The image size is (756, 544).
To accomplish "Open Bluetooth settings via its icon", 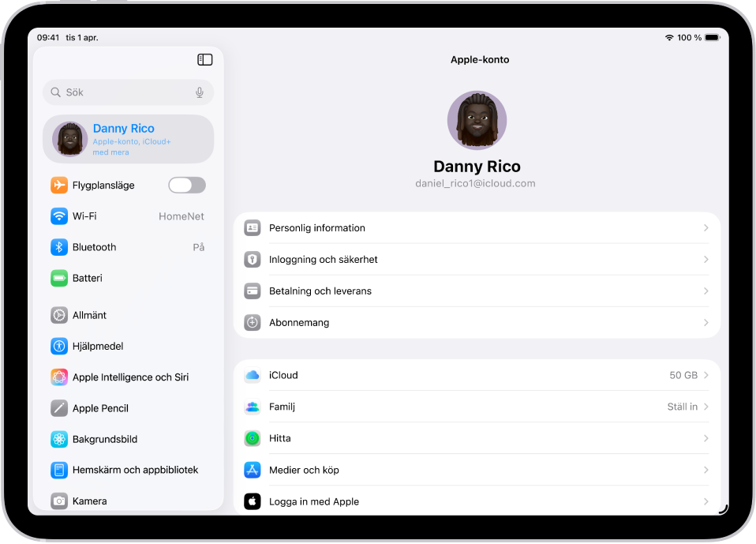I will 58,246.
